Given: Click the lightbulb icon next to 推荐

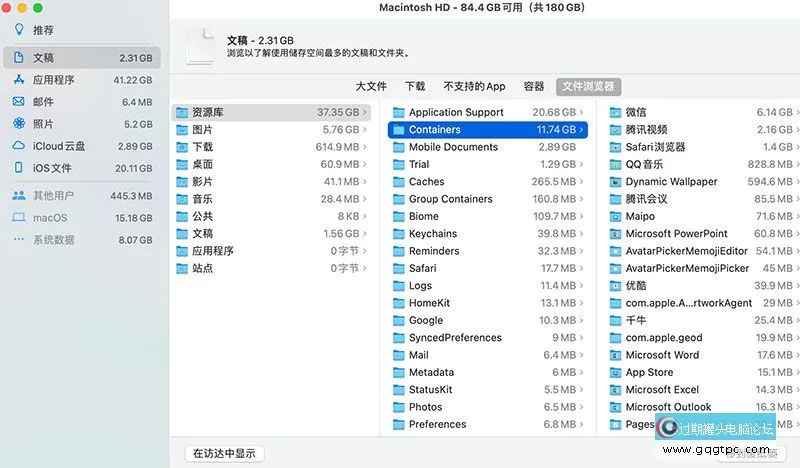Looking at the screenshot, I should coord(19,29).
